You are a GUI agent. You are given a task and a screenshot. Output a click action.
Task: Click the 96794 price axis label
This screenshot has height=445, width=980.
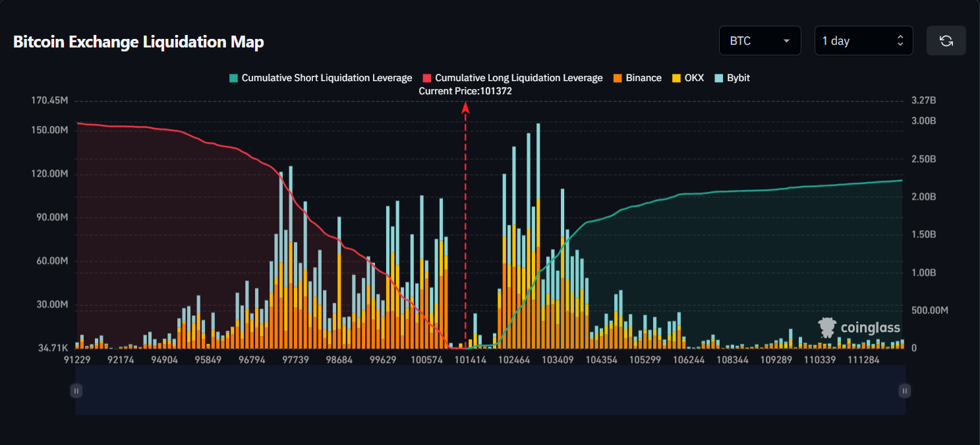[x=251, y=360]
